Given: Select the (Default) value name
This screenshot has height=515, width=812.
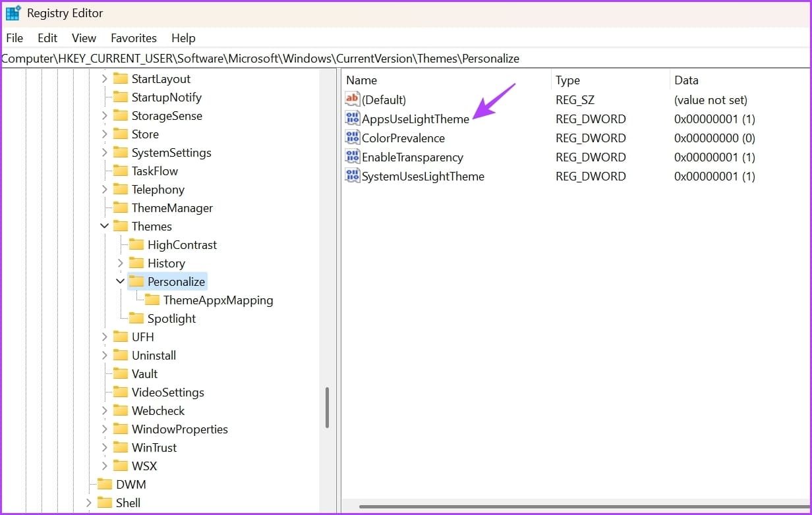Looking at the screenshot, I should point(384,100).
